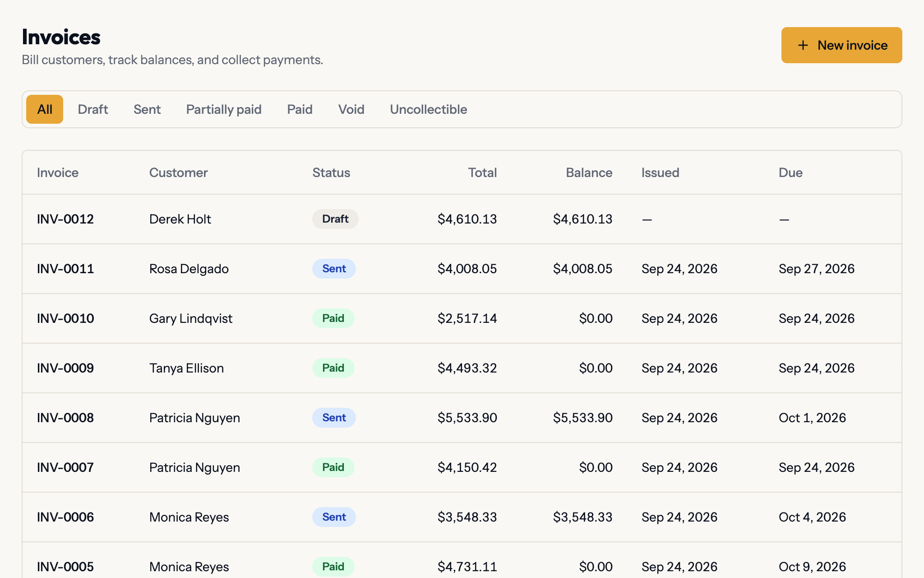Select the All filter tab

point(45,109)
